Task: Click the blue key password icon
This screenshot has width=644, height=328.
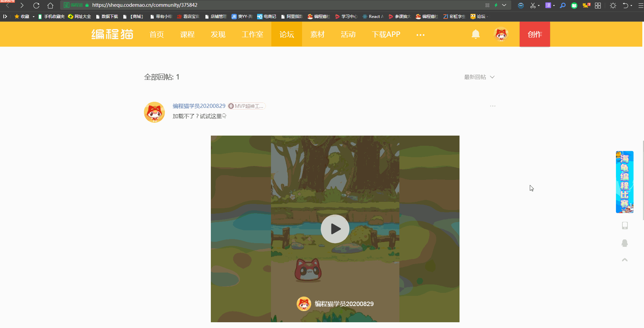Action: coord(563,5)
